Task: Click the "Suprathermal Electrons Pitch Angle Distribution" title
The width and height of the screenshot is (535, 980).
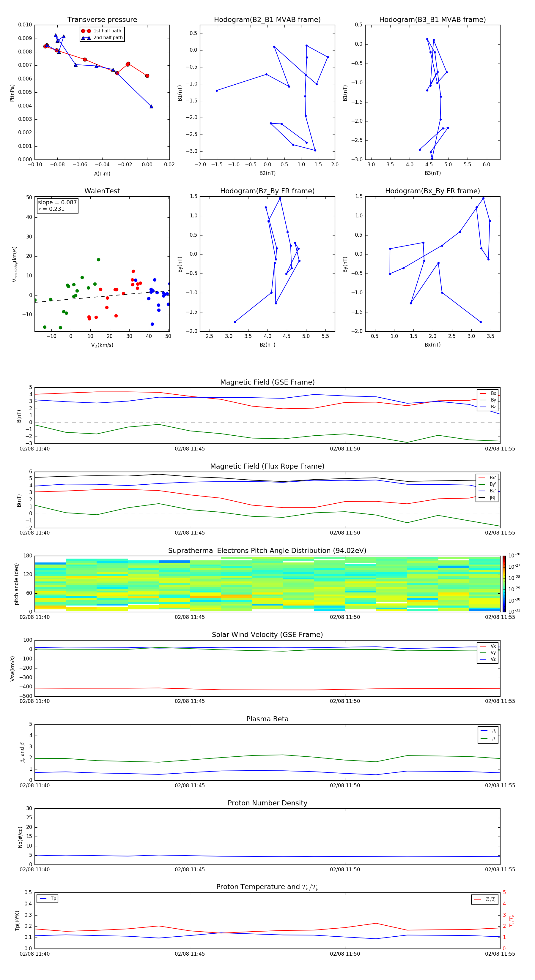Action: [267, 551]
